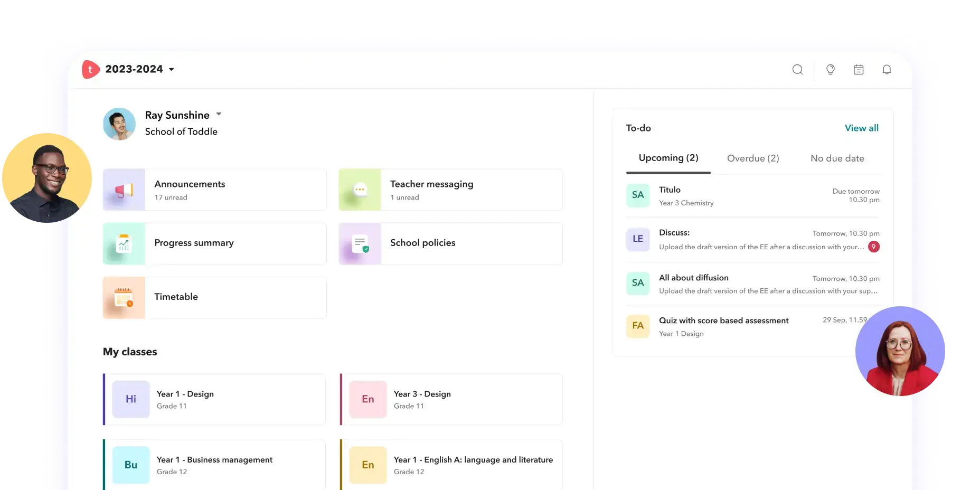This screenshot has width=980, height=490.
Task: Click the View all link in To-do
Action: tap(861, 128)
